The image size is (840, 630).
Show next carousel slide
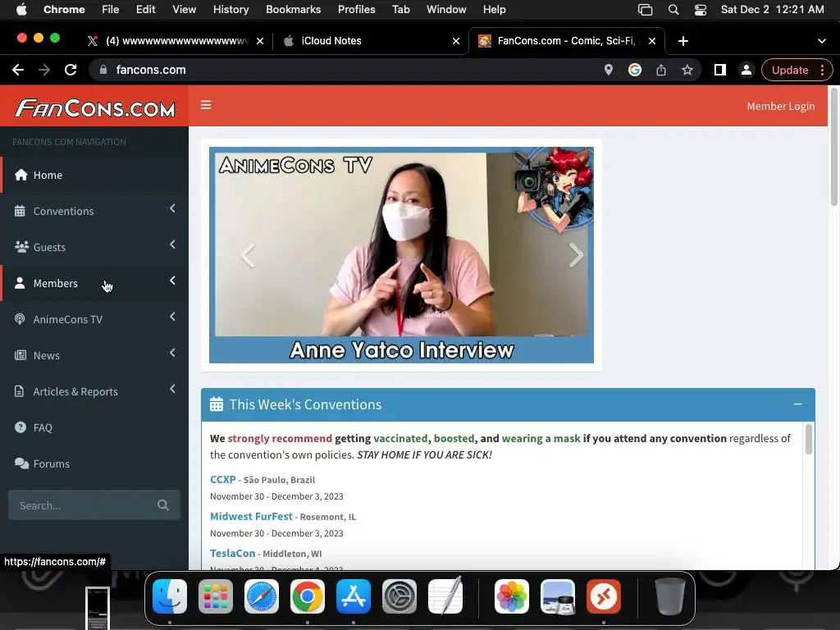point(576,255)
